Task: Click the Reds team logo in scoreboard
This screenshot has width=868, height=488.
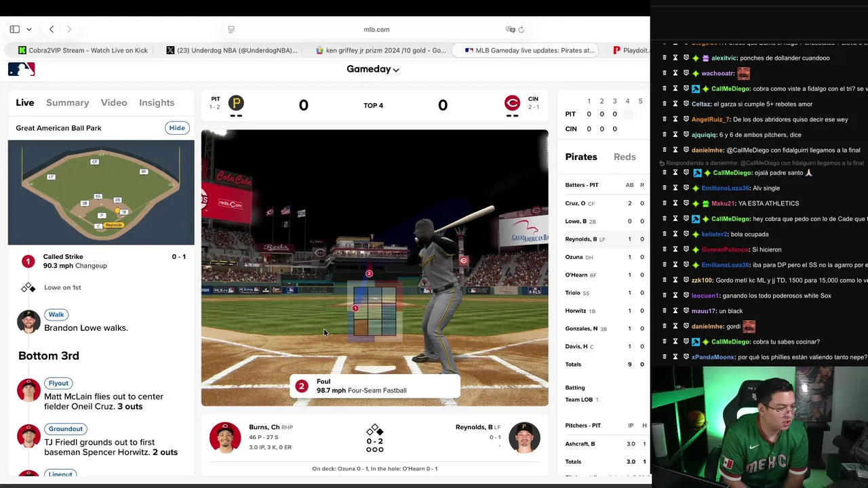Action: coord(512,103)
